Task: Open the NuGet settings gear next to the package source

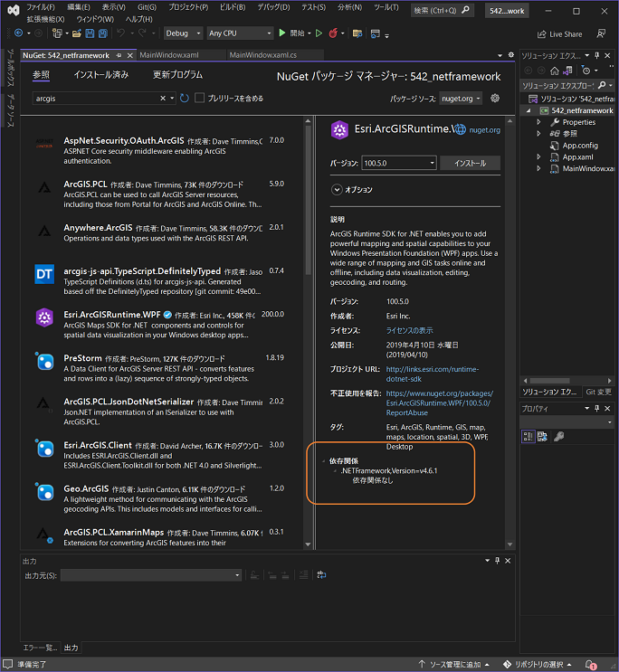Action: pos(495,99)
